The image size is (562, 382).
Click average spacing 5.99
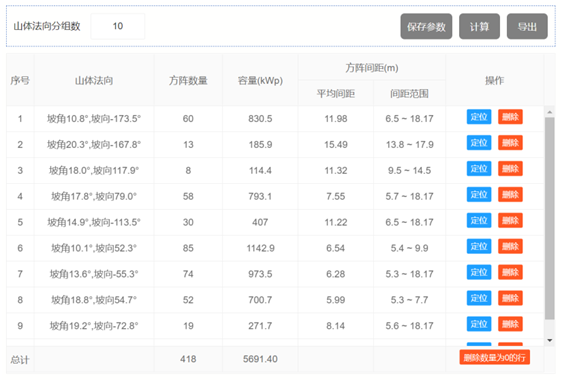coord(336,300)
